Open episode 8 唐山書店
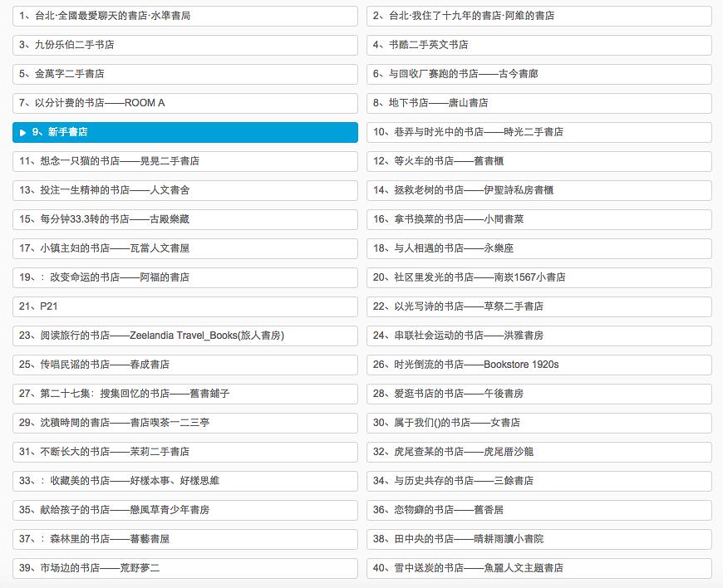The width and height of the screenshot is (723, 588). (539, 103)
